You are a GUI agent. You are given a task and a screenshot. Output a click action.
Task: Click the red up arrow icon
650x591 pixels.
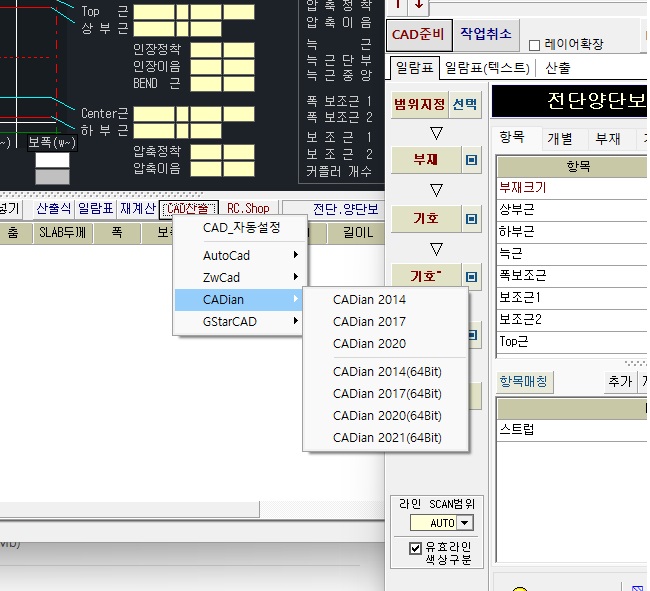pyautogui.click(x=397, y=5)
